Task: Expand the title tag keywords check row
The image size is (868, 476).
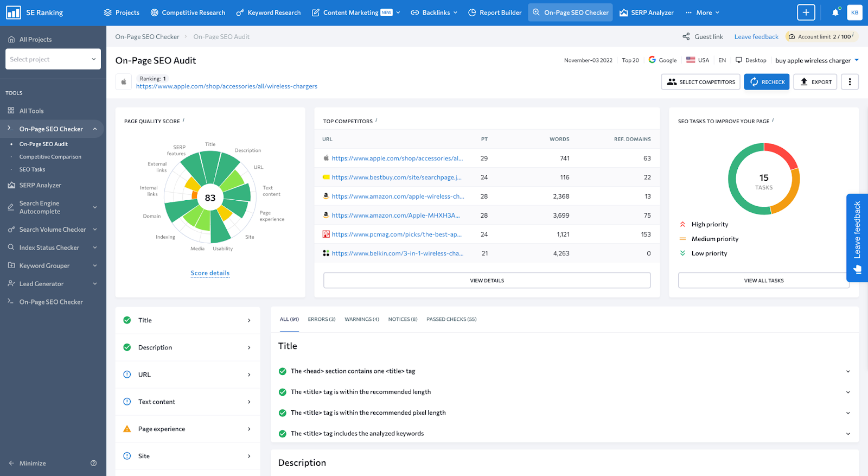Action: 848,434
